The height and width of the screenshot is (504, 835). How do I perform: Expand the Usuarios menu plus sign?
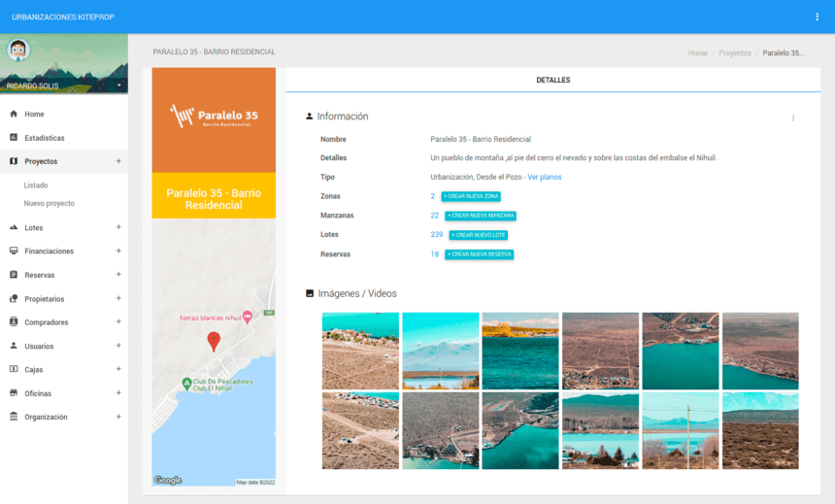(x=118, y=346)
